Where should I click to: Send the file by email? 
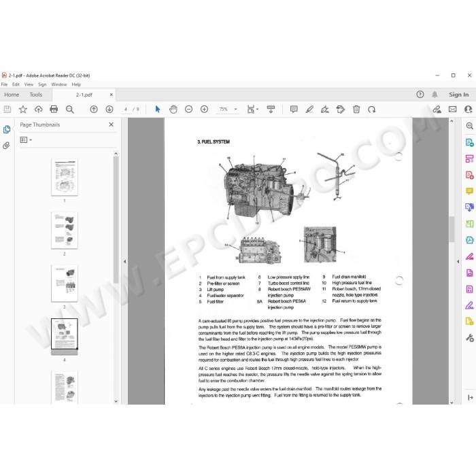(x=453, y=109)
